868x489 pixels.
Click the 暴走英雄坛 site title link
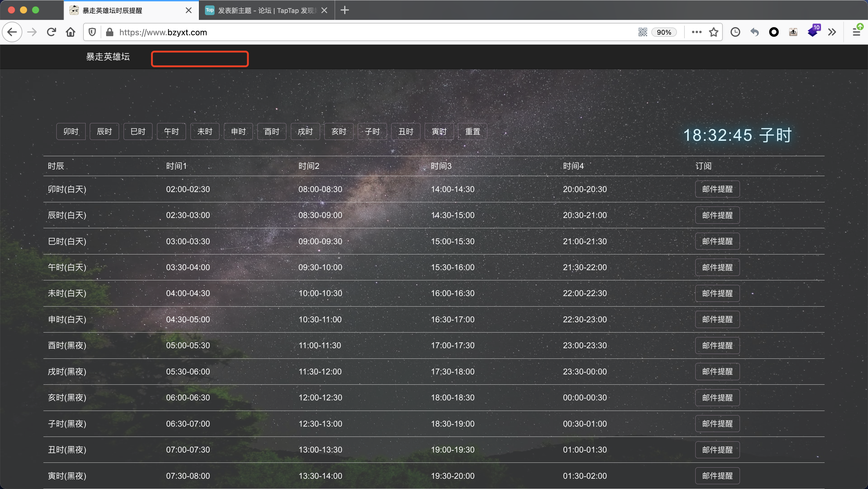(x=108, y=57)
